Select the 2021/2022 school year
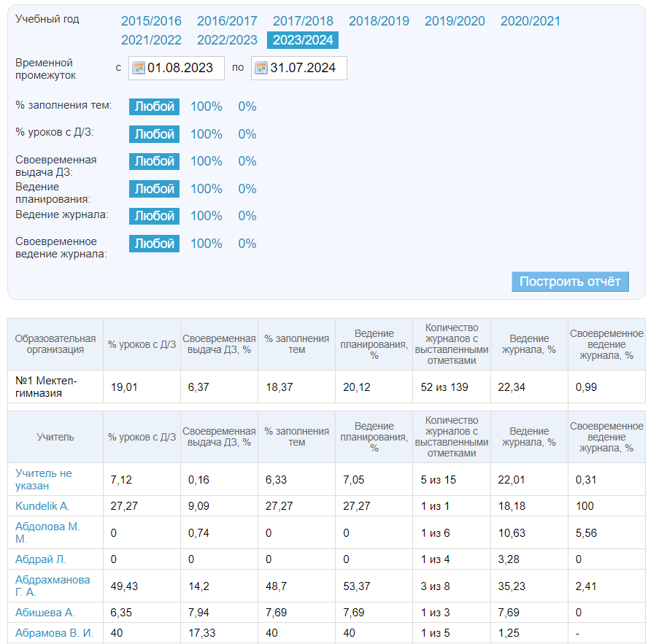The image size is (656, 644). 151,40
